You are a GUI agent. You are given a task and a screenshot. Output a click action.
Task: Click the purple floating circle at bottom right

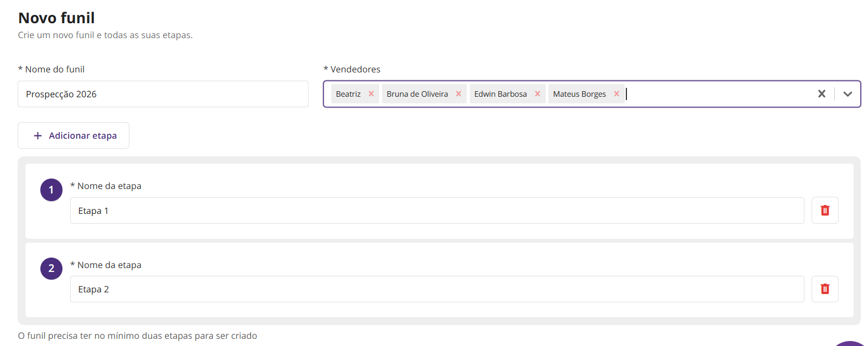coord(850,344)
